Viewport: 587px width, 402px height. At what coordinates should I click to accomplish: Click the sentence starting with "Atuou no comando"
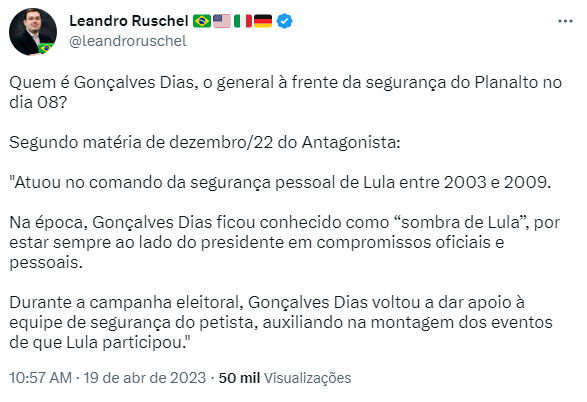[x=280, y=182]
